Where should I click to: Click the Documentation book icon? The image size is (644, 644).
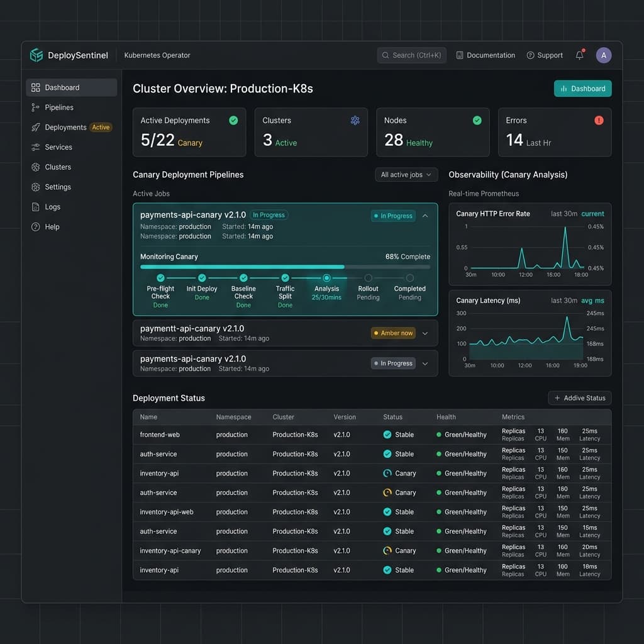click(x=460, y=55)
